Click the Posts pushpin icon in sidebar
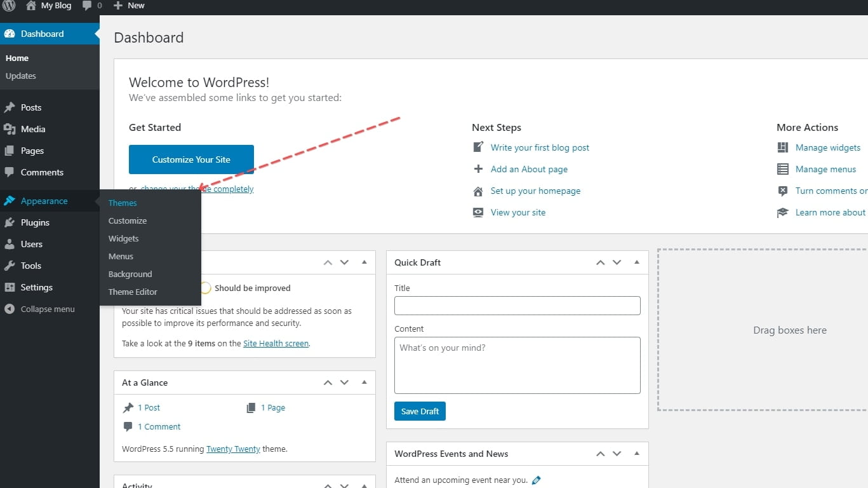 (x=10, y=107)
